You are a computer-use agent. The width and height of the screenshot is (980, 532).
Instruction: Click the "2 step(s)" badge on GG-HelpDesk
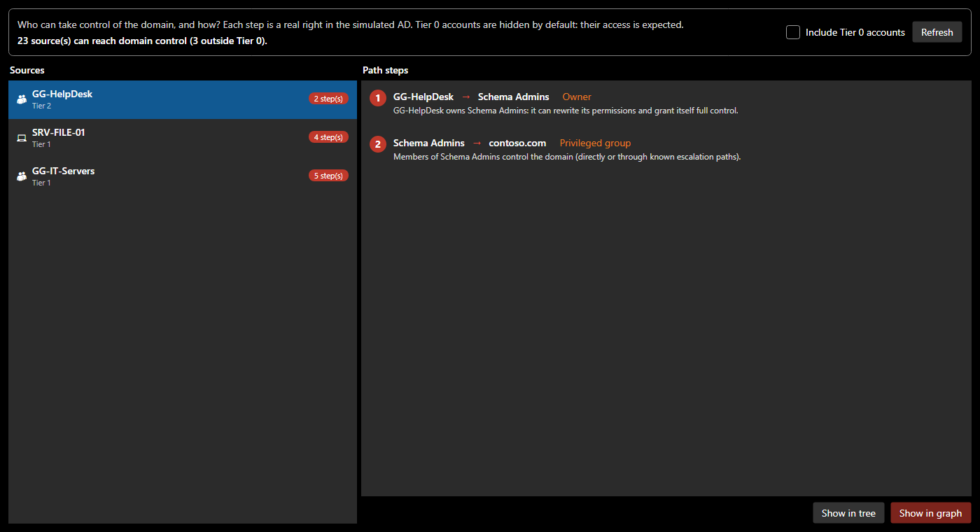coord(328,99)
